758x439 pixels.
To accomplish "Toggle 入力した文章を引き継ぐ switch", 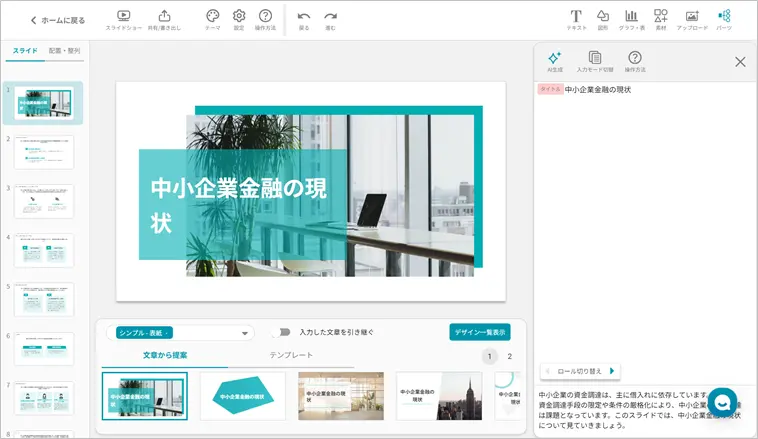I will point(281,332).
